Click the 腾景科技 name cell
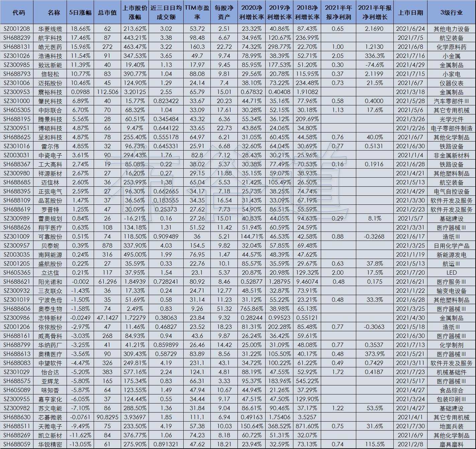Screen dimensions: 476x449 point(50,119)
